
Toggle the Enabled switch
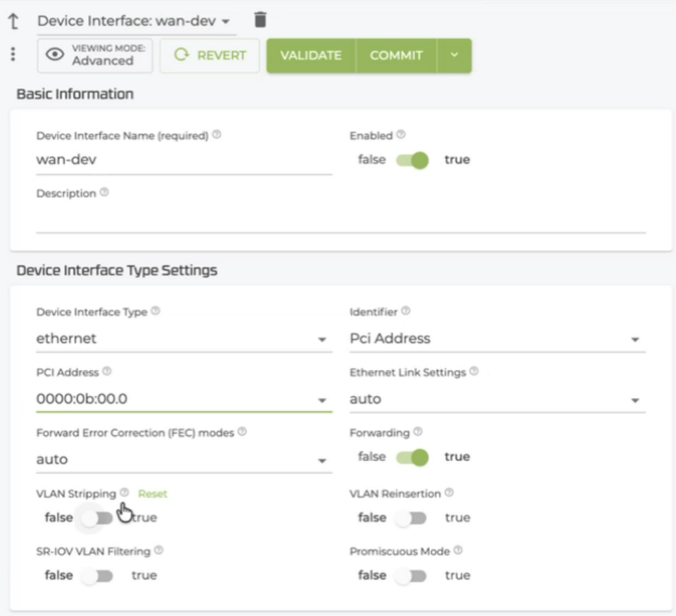[413, 160]
